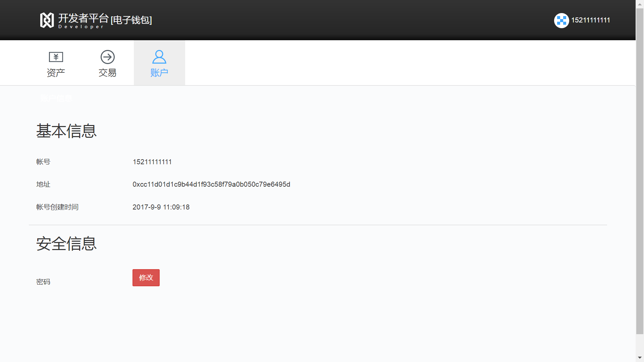Click the creation time 2017-9-9 value
The width and height of the screenshot is (644, 362).
tap(161, 207)
